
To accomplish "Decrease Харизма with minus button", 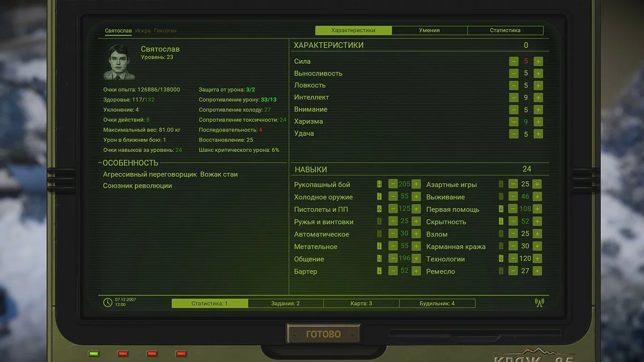I will (514, 122).
